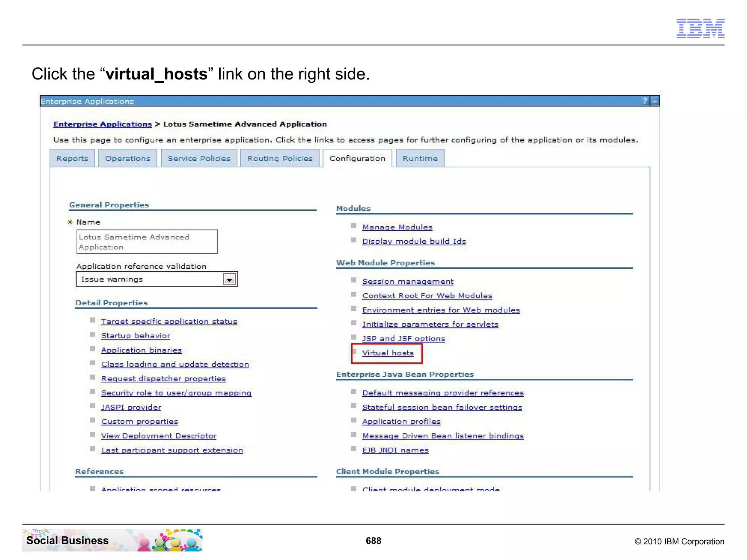Open Target specific application status link

coord(169,322)
